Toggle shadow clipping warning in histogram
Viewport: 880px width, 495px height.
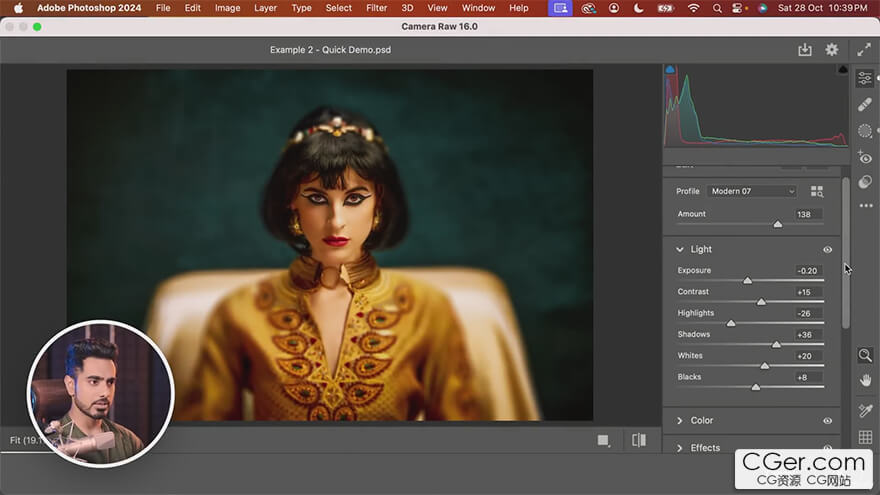670,69
